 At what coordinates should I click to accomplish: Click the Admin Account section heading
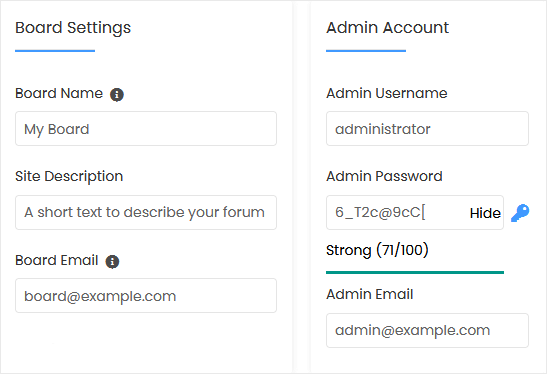click(387, 28)
